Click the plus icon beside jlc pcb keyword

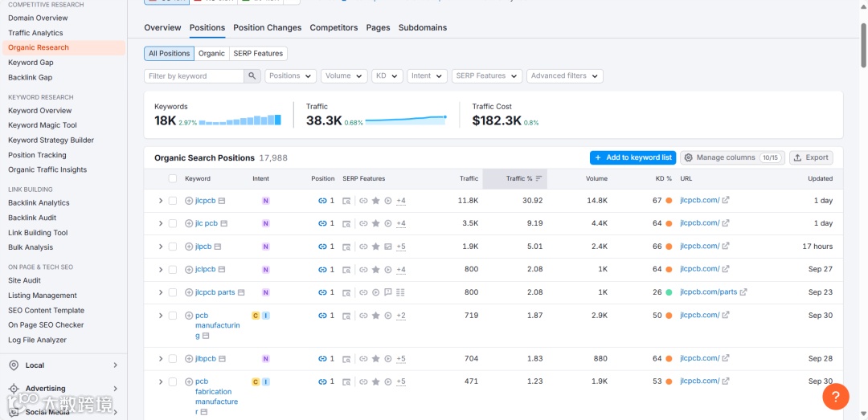(189, 223)
